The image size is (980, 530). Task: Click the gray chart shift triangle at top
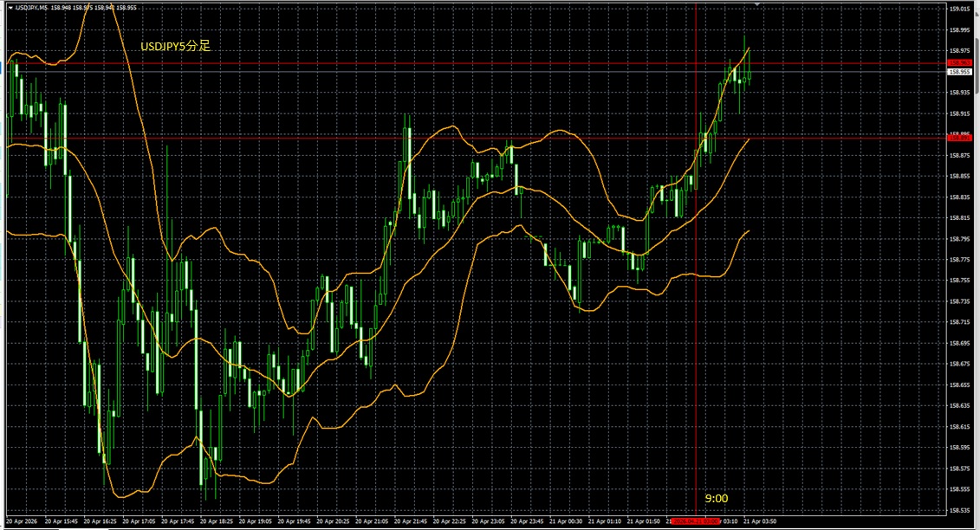pos(758,4)
